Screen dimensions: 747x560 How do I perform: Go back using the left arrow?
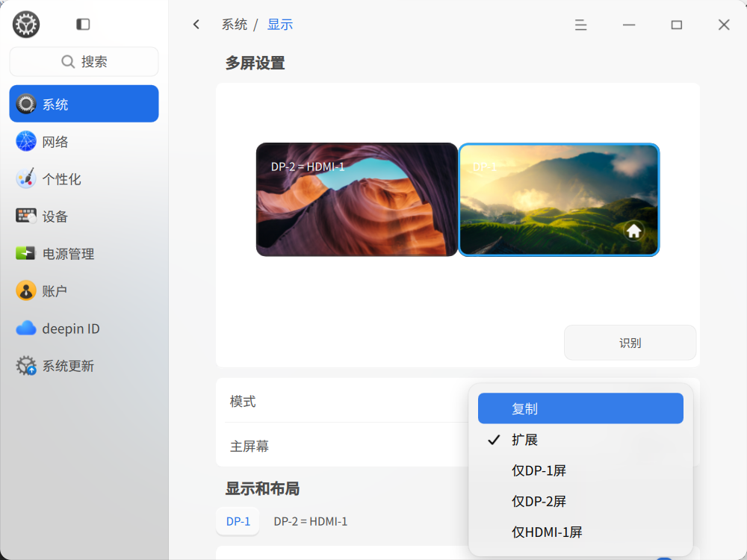[x=196, y=25]
